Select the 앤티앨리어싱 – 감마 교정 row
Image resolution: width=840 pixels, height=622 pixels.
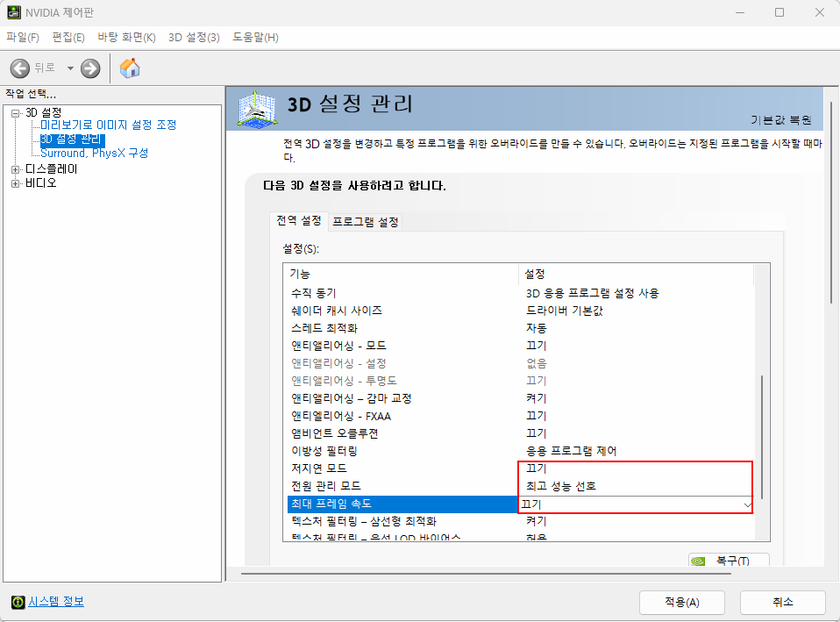[x=520, y=398]
